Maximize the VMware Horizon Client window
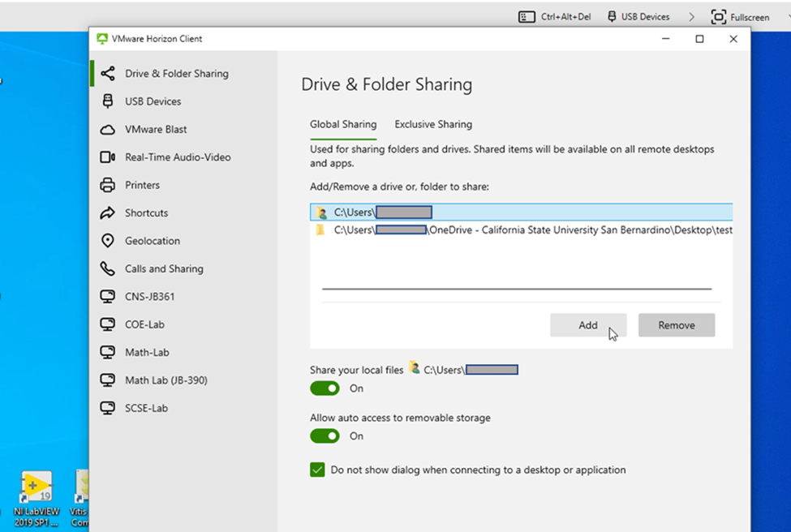Screen dimensions: 791x532 tap(699, 39)
